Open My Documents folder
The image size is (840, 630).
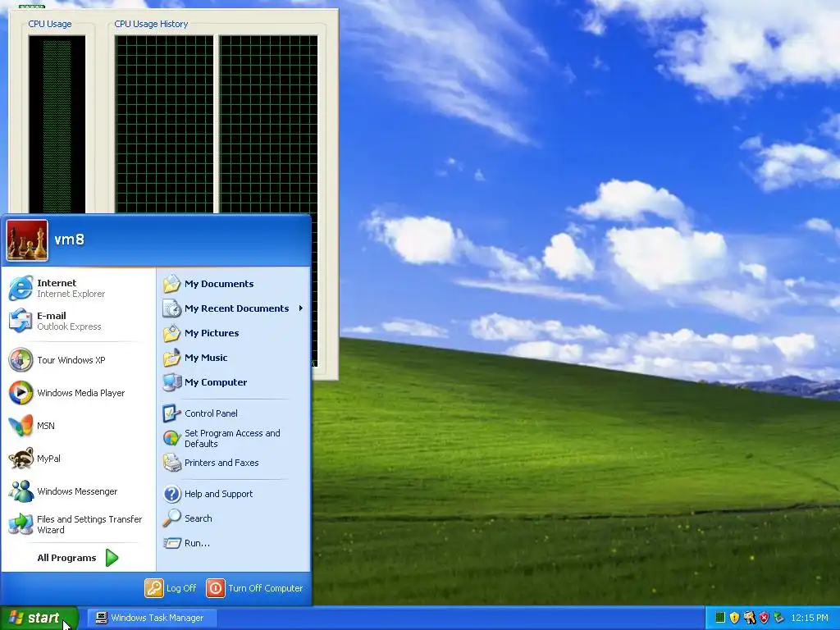(234, 284)
